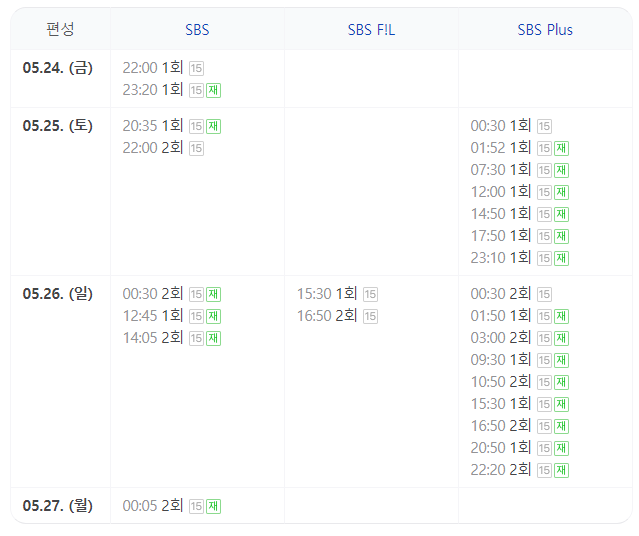Click the SBS Plus 22:20 2회 entry
The width and height of the screenshot is (639, 536).
point(501,470)
